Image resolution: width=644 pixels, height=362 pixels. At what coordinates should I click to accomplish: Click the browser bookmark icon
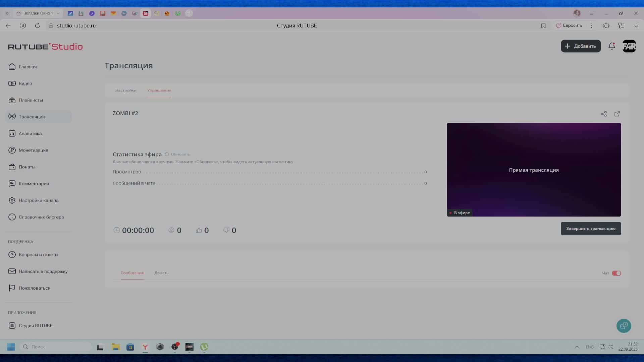(543, 25)
